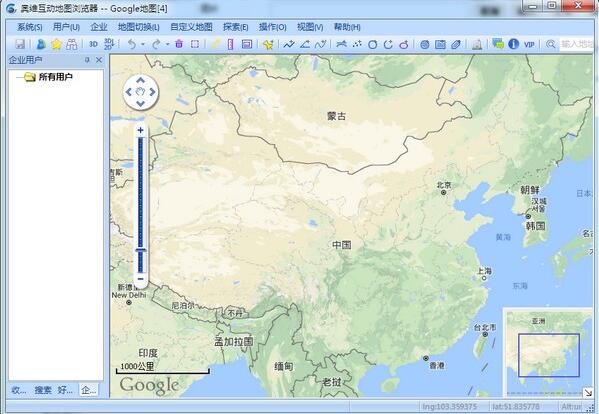
Task: Open the 帮助(H) menu
Action: pyautogui.click(x=347, y=27)
